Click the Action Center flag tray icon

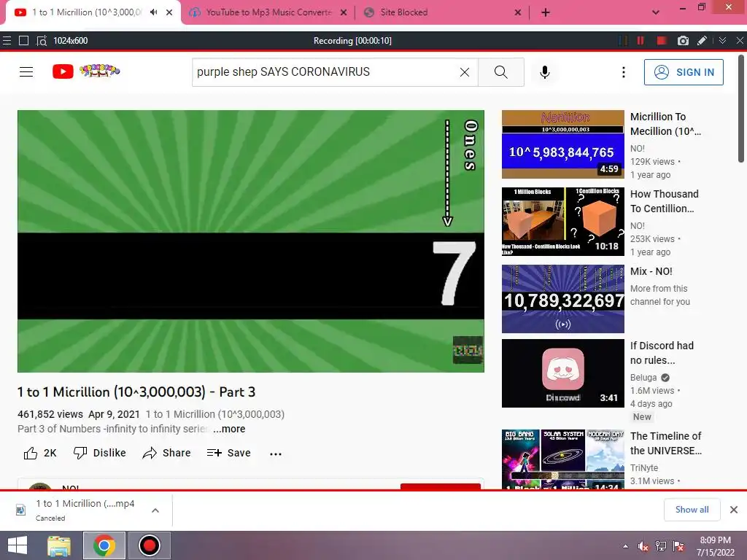[x=679, y=546]
